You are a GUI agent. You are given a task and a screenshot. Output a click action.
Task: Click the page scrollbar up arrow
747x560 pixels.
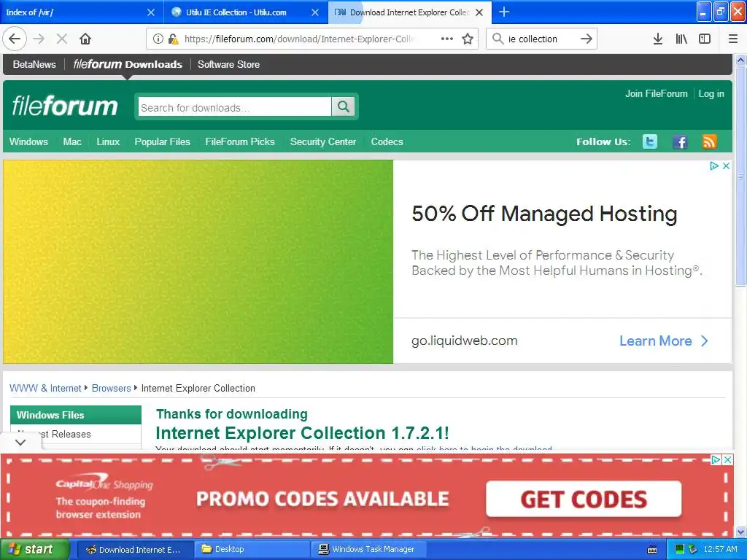[741, 61]
